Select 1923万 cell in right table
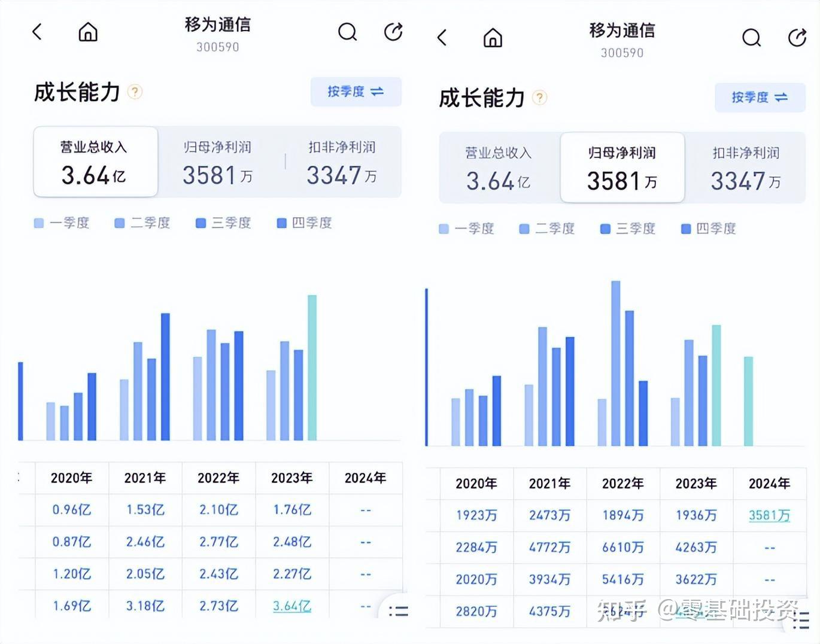The image size is (820, 644). click(476, 515)
